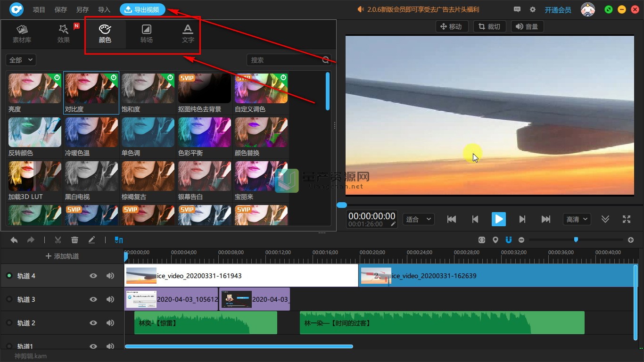The height and width of the screenshot is (362, 644).
Task: Click the 裁切 button above preview
Action: [490, 26]
